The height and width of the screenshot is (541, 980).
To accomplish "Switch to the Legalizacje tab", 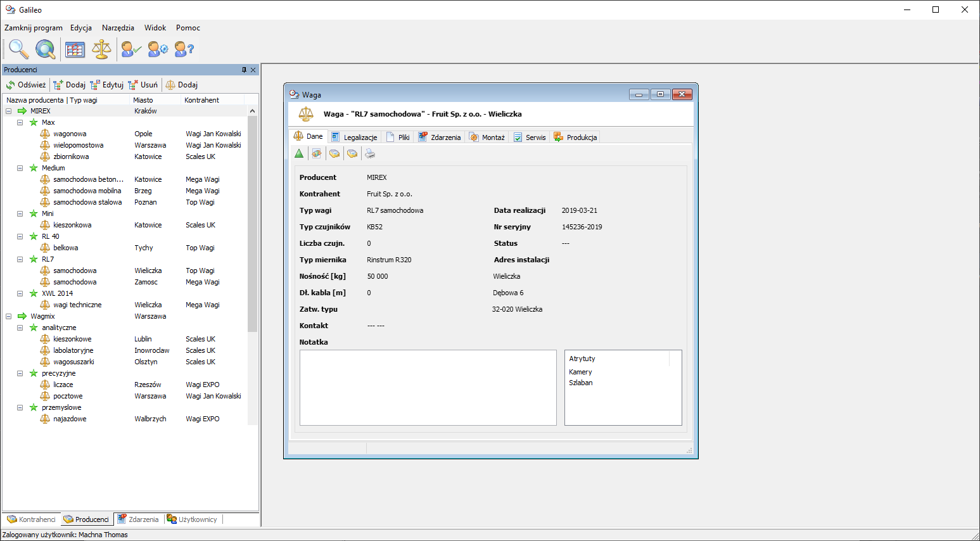I will (x=355, y=137).
